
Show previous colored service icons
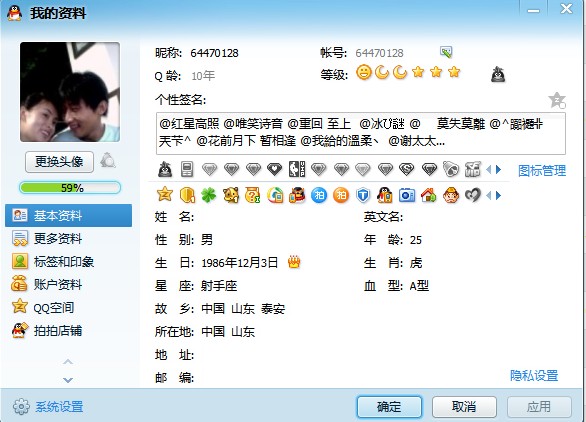(488, 195)
